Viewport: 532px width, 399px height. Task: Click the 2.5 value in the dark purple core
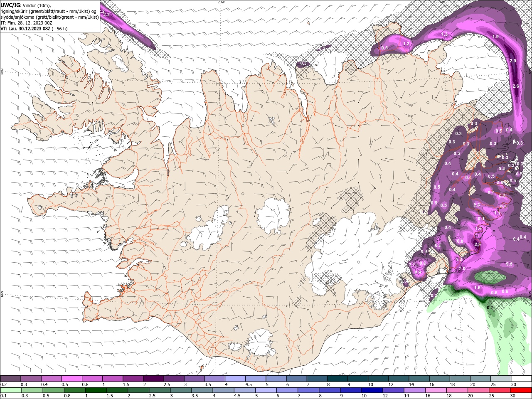coord(478,245)
